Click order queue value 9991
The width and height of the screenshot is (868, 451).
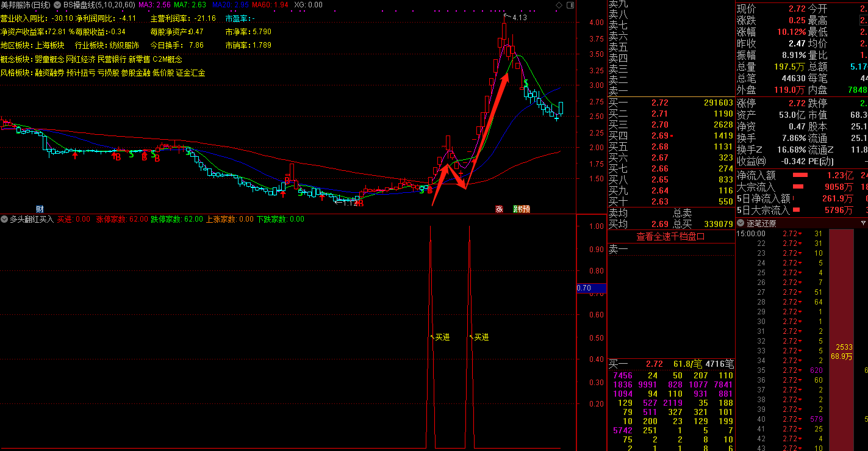pyautogui.click(x=648, y=384)
